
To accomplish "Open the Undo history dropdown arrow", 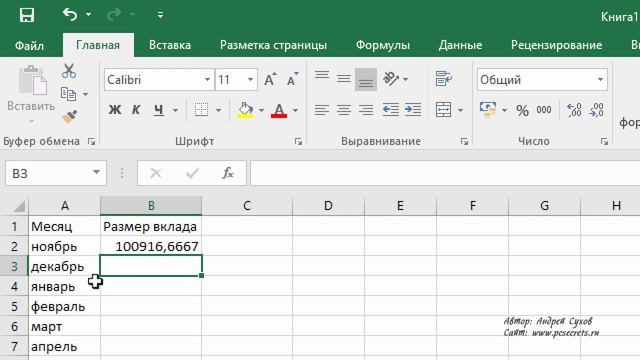I will point(88,15).
